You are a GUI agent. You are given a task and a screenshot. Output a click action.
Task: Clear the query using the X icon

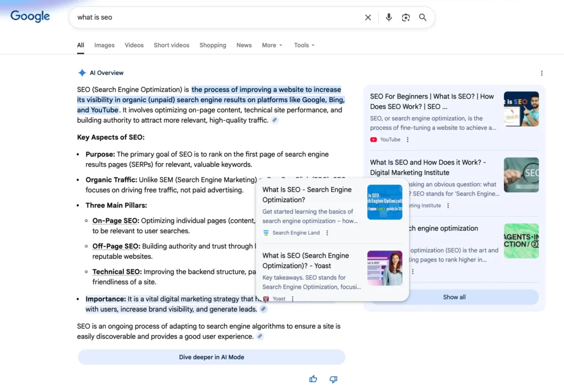coord(368,17)
